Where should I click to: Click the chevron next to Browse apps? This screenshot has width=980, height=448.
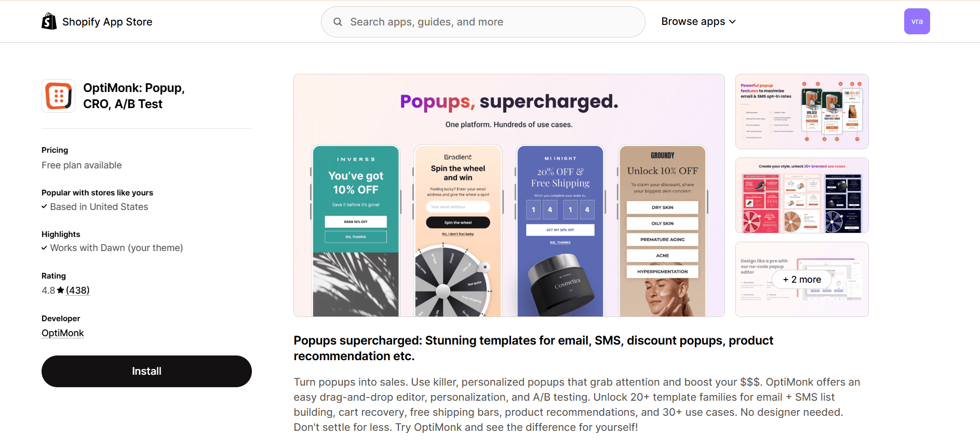(733, 22)
